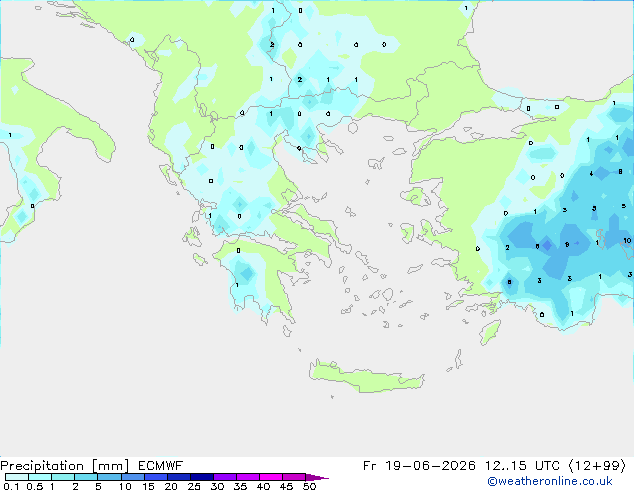This screenshot has width=634, height=490.
Task: Select the 5 mm legend color swatch
Action: pyautogui.click(x=109, y=477)
